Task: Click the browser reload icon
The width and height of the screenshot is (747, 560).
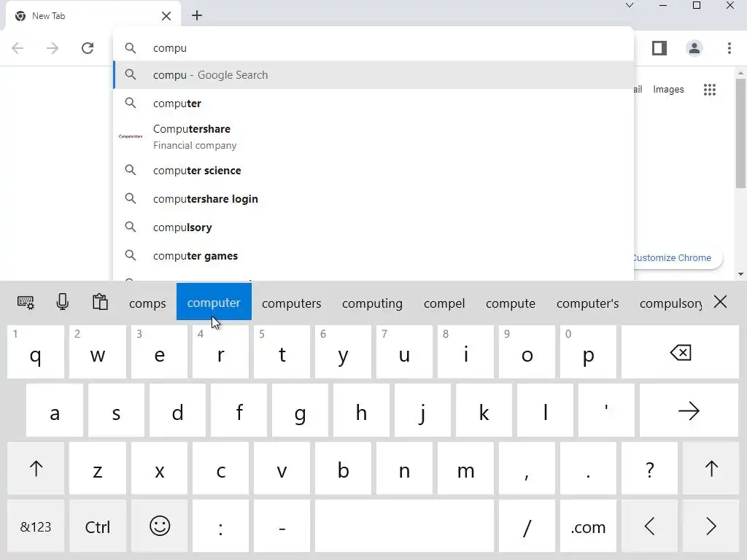Action: click(88, 48)
